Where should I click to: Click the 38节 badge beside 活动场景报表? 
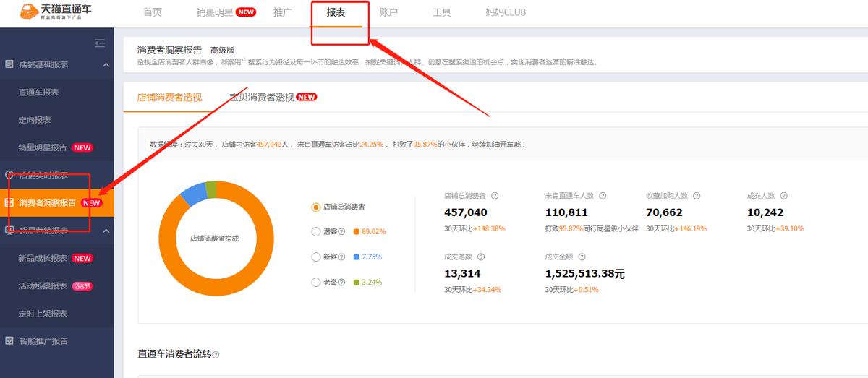point(82,285)
